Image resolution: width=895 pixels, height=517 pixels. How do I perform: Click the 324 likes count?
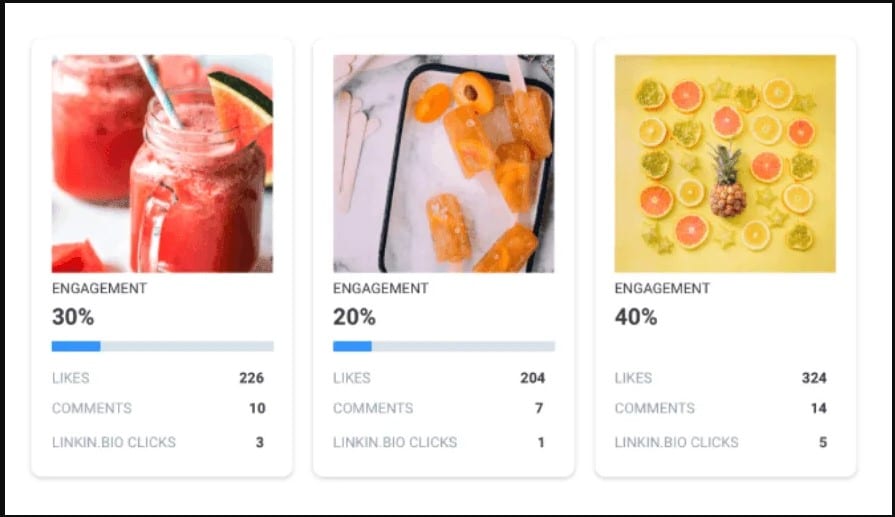click(x=814, y=378)
